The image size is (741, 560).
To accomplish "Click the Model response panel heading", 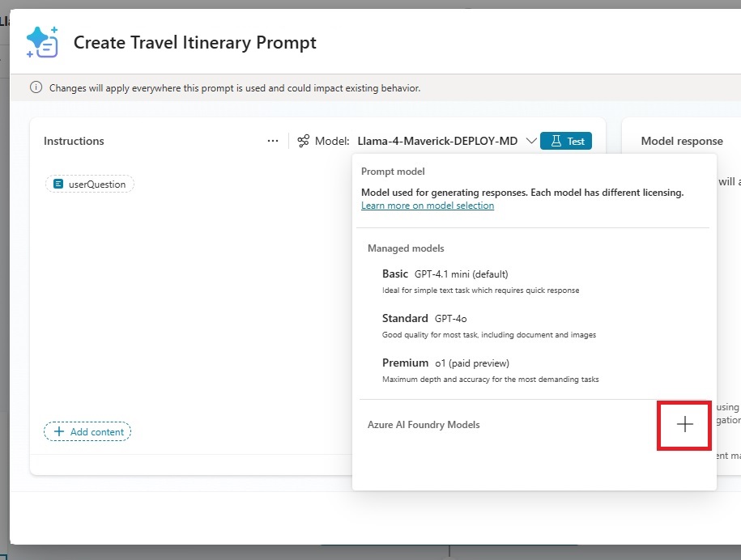I will [681, 141].
